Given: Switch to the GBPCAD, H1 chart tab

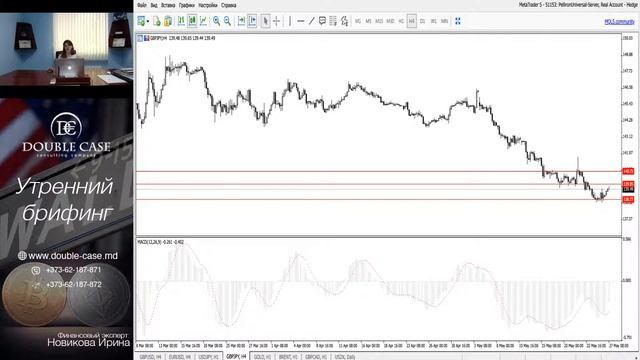Looking at the screenshot, I should tap(316, 357).
